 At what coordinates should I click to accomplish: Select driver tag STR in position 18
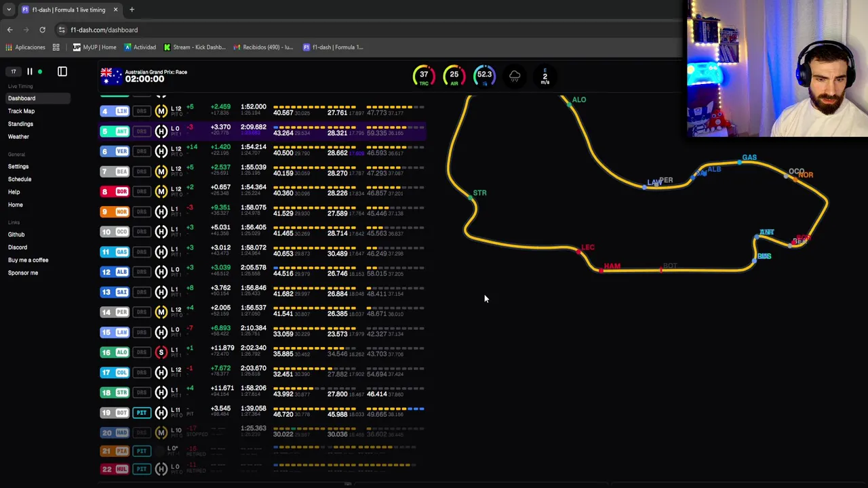(115, 392)
